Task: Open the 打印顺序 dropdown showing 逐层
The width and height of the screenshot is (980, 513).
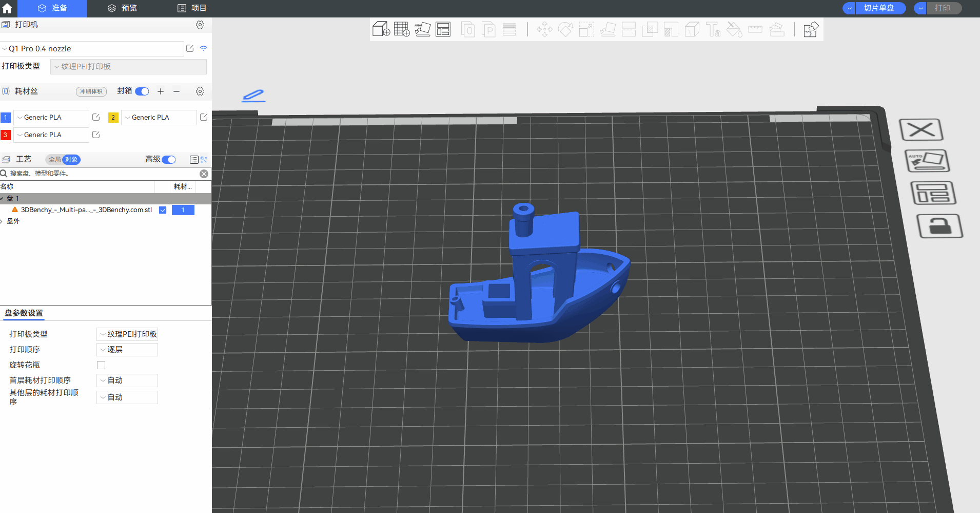Action: pyautogui.click(x=127, y=350)
